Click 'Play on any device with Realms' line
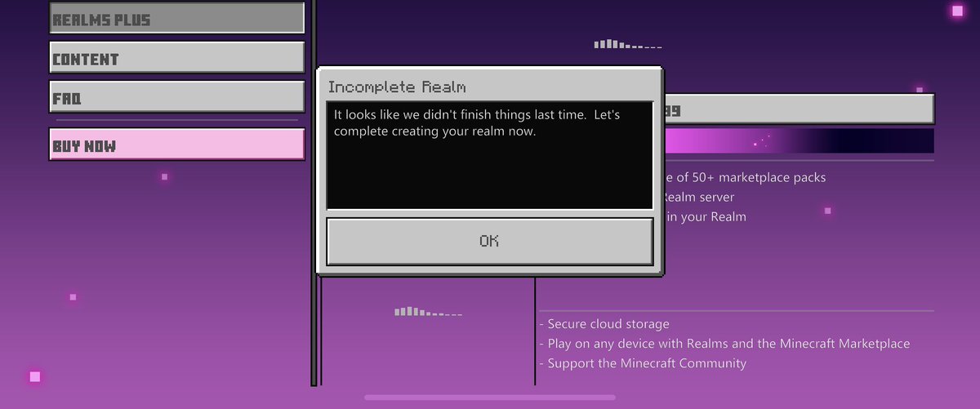 724,344
